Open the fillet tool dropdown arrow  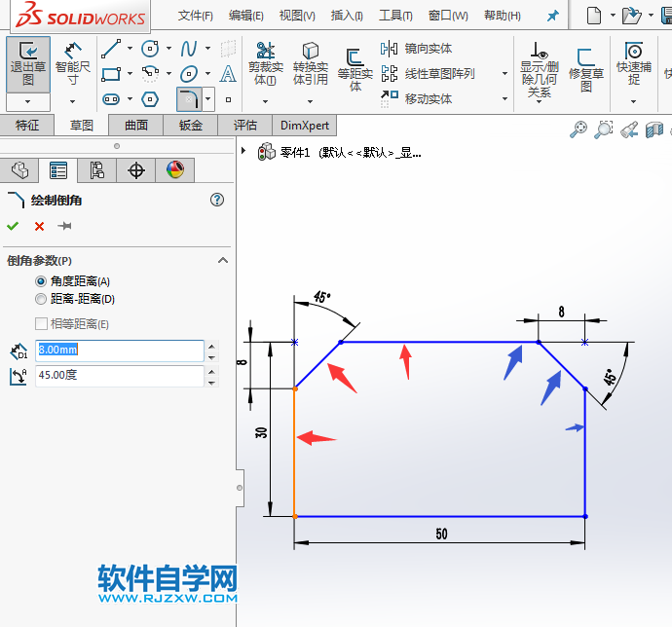click(207, 99)
